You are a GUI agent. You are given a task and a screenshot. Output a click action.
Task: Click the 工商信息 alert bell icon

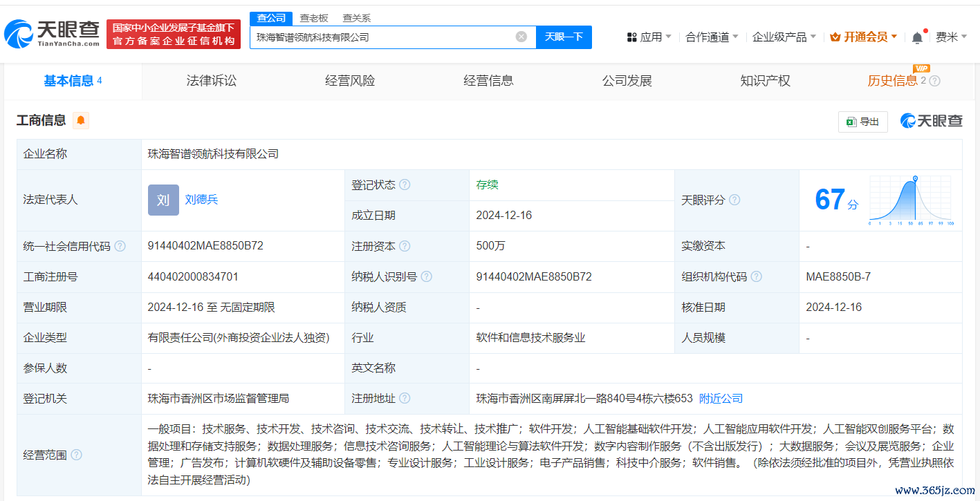pos(81,121)
